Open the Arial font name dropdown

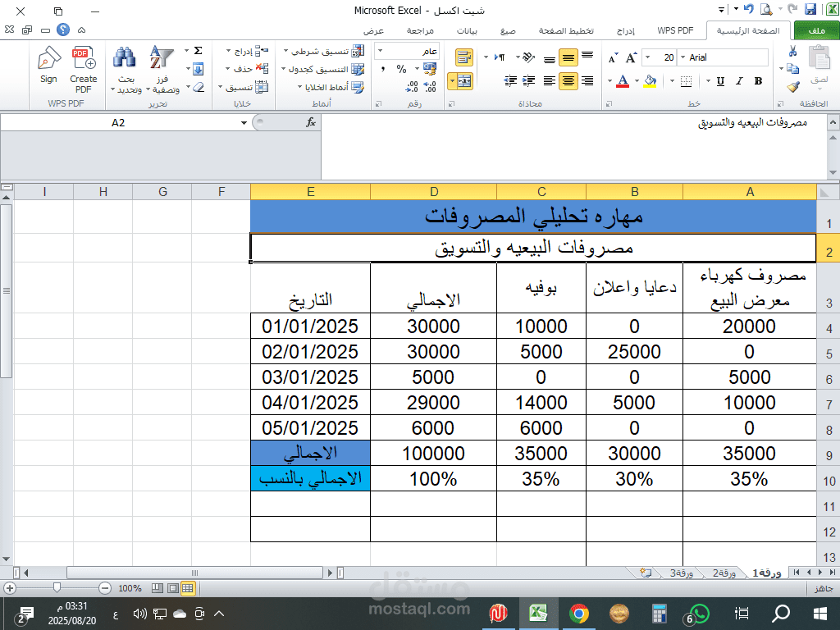[x=683, y=57]
